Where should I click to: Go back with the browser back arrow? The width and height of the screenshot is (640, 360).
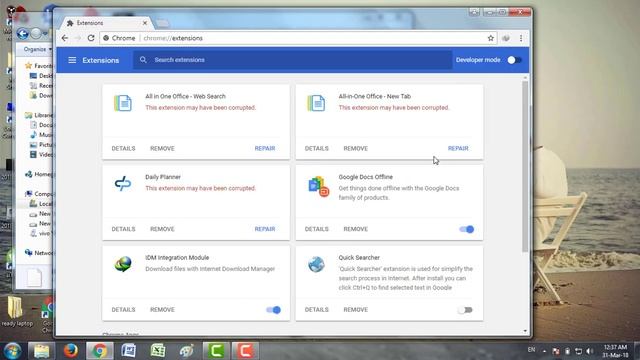tap(65, 38)
